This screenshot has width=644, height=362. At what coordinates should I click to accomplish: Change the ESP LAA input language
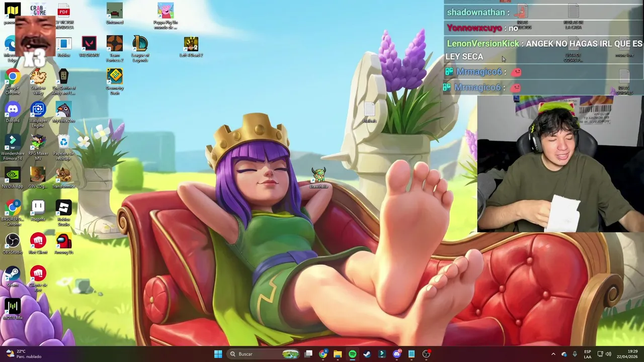pos(588,354)
